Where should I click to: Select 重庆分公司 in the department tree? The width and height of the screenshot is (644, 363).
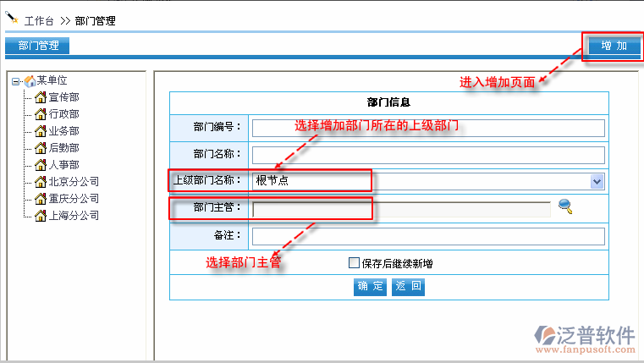74,198
